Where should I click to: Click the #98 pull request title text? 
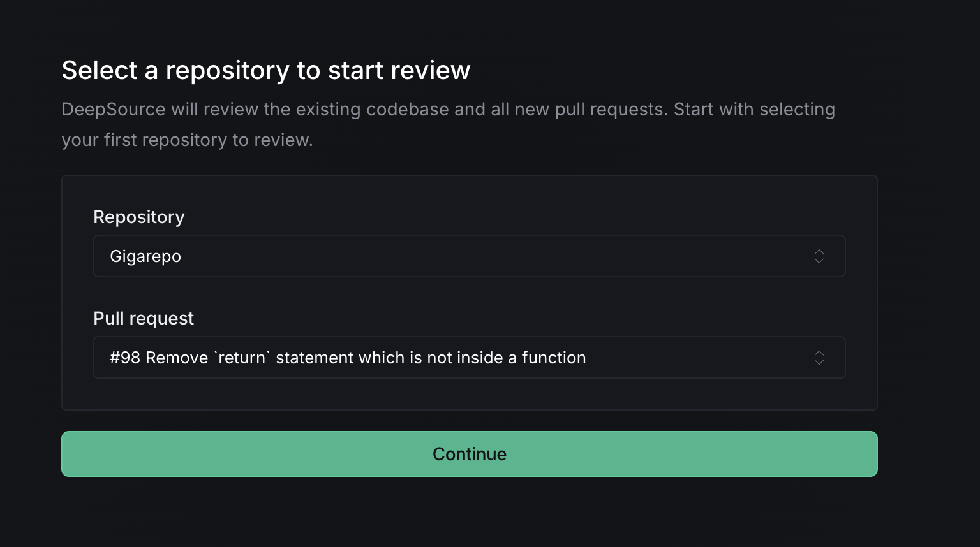pyautogui.click(x=348, y=358)
